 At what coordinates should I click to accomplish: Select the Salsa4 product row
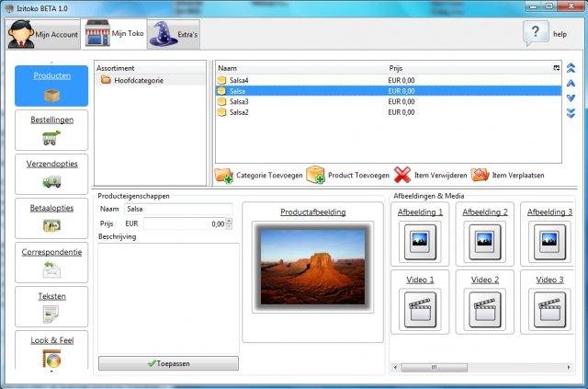(x=388, y=80)
